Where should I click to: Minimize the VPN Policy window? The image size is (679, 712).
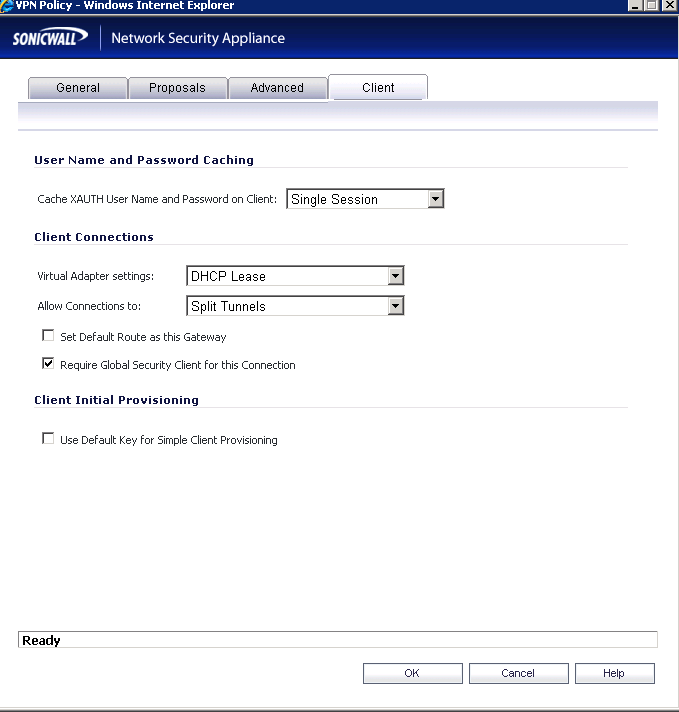(x=635, y=5)
